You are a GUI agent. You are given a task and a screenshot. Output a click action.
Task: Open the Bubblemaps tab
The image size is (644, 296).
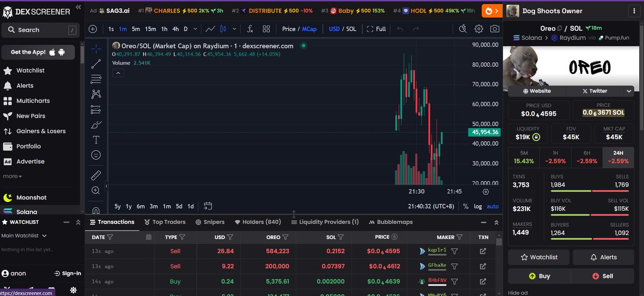coord(391,222)
